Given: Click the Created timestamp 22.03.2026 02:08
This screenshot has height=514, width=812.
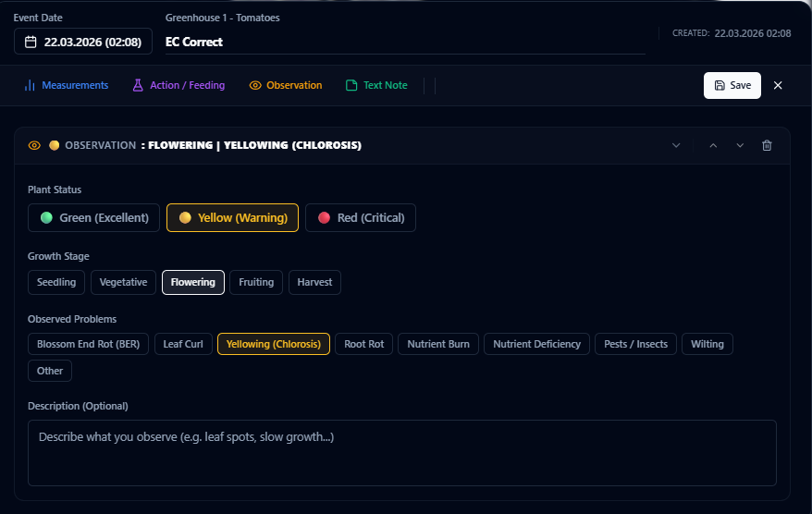Looking at the screenshot, I should tap(753, 33).
